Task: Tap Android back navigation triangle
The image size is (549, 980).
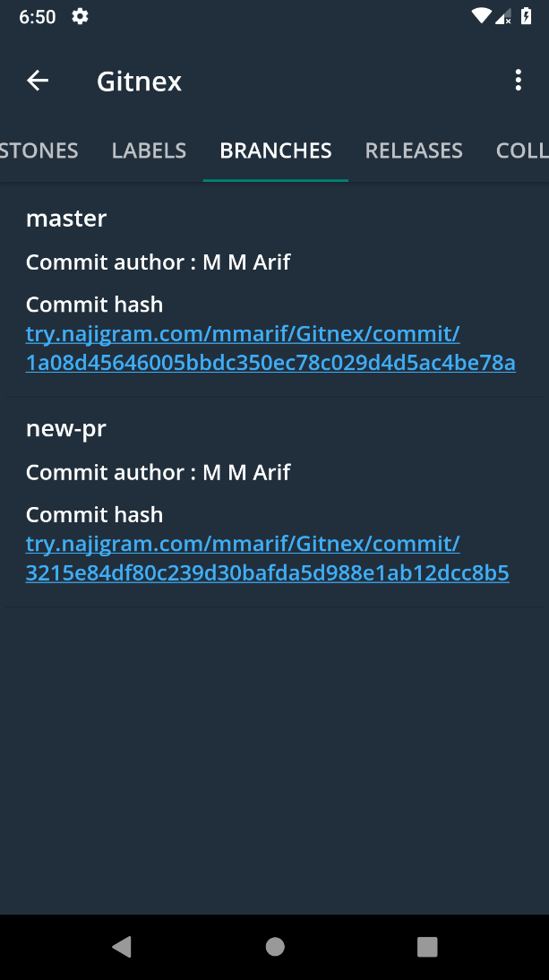Action: (122, 946)
